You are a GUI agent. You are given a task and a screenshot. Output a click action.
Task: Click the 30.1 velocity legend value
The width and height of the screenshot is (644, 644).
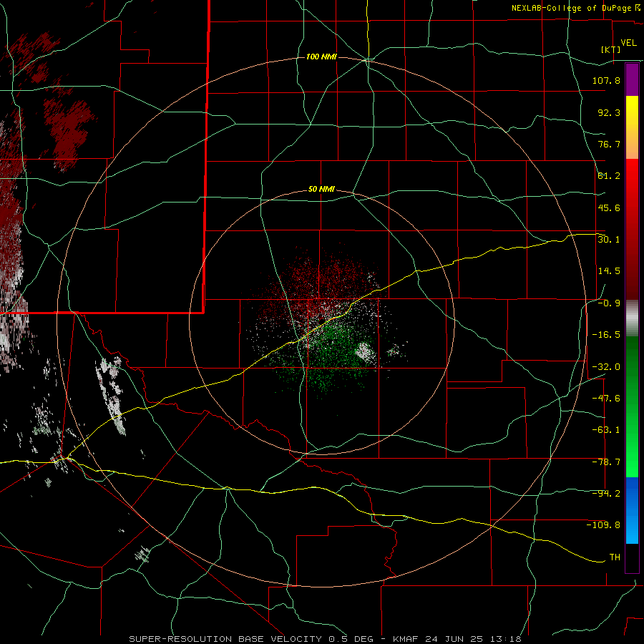pyautogui.click(x=609, y=240)
